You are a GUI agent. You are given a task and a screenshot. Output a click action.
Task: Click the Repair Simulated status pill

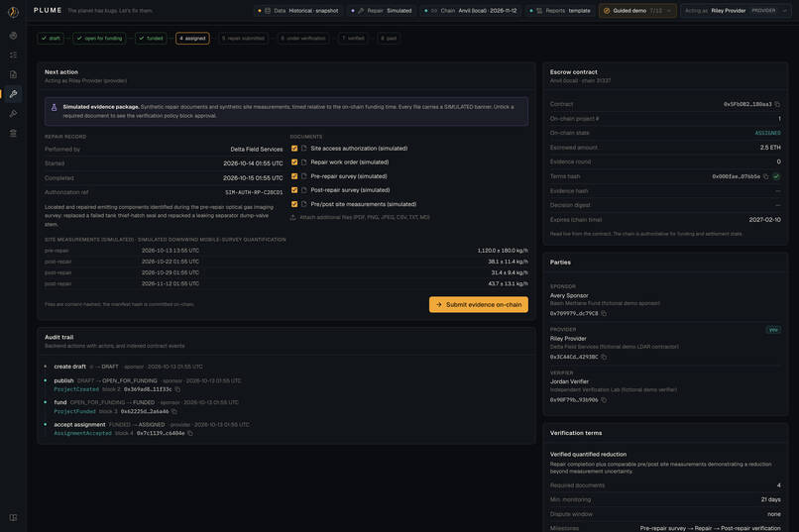tap(382, 11)
